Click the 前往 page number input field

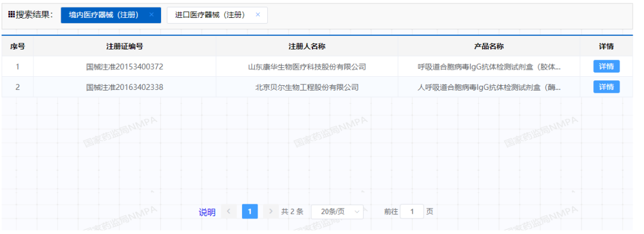click(411, 211)
